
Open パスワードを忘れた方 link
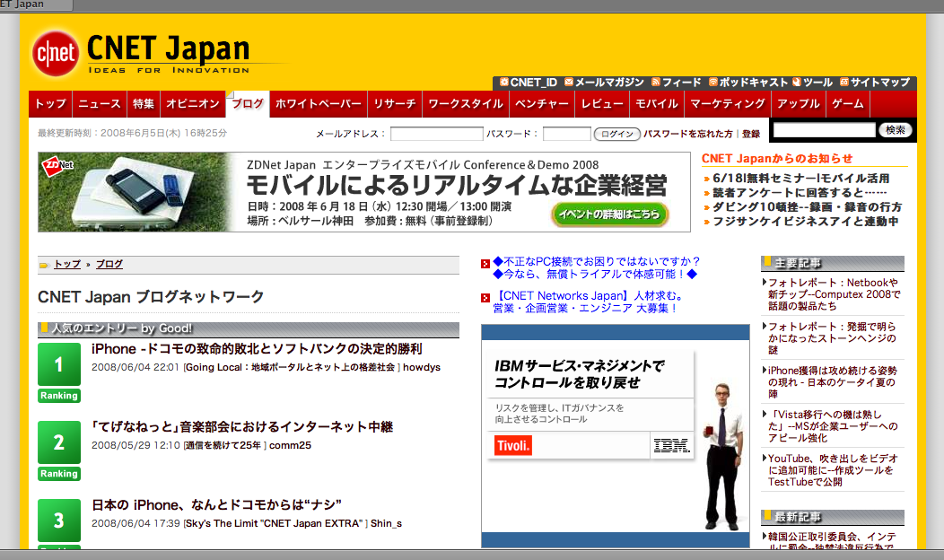688,134
